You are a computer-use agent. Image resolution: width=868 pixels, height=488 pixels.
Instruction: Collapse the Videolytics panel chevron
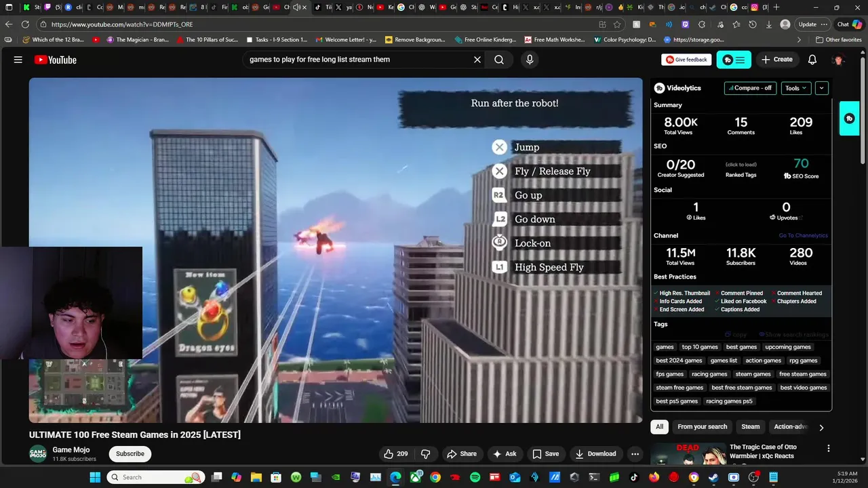(821, 88)
